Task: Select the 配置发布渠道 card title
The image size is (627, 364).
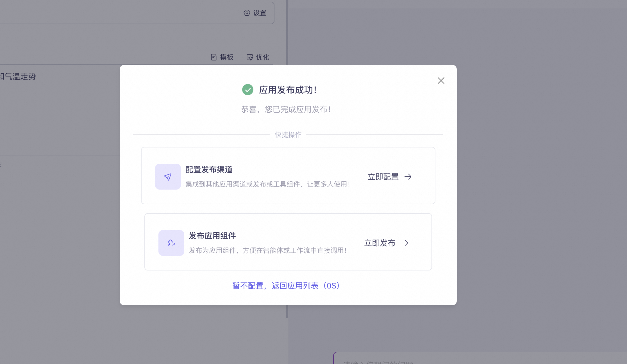Action: [x=209, y=169]
